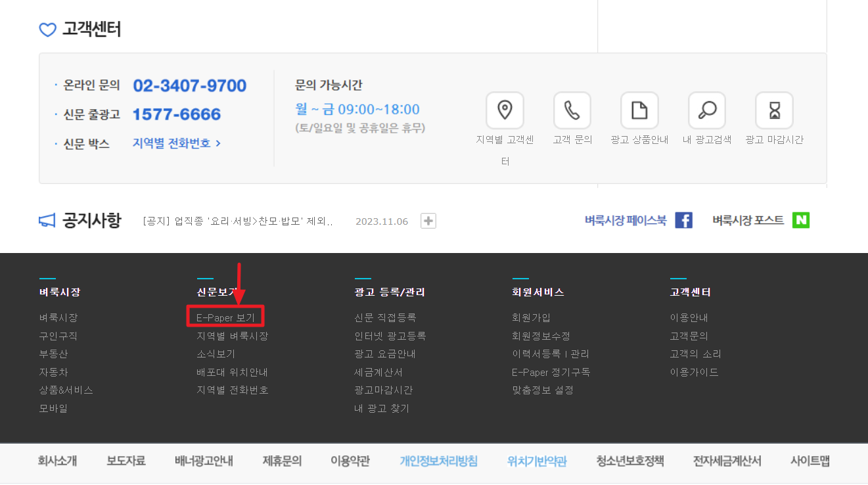Select the 내 광고검색 magnifier icon
This screenshot has height=485, width=868.
tap(706, 110)
